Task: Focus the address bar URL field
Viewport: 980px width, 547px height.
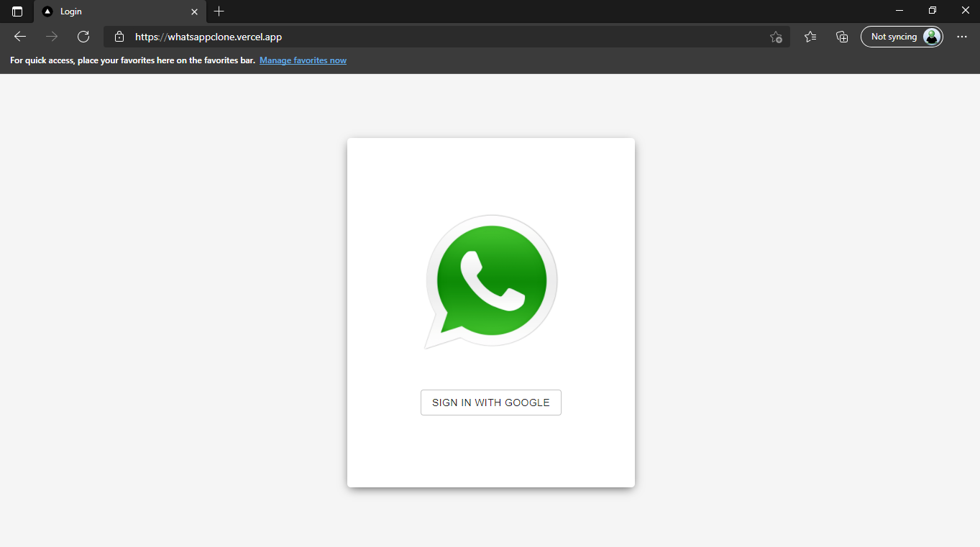Action: pos(446,37)
